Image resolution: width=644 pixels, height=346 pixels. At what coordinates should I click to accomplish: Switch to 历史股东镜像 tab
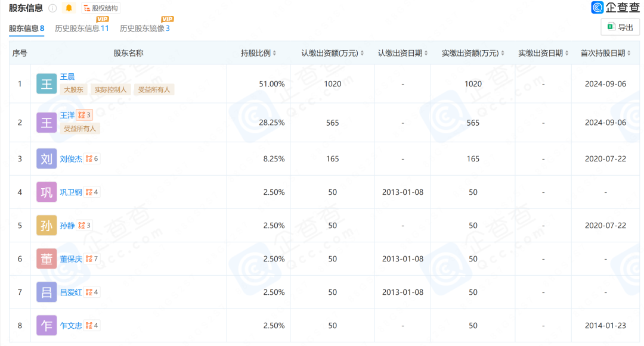(145, 29)
